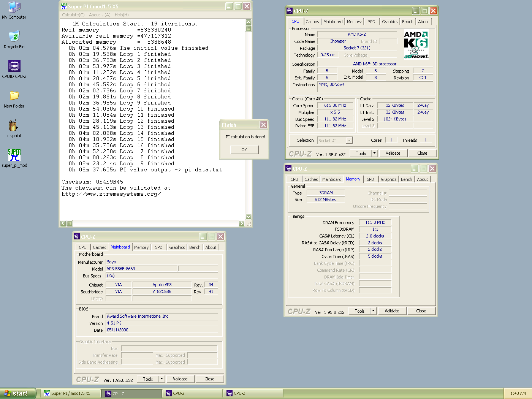Click the Soyo manufacturer field

point(161,262)
